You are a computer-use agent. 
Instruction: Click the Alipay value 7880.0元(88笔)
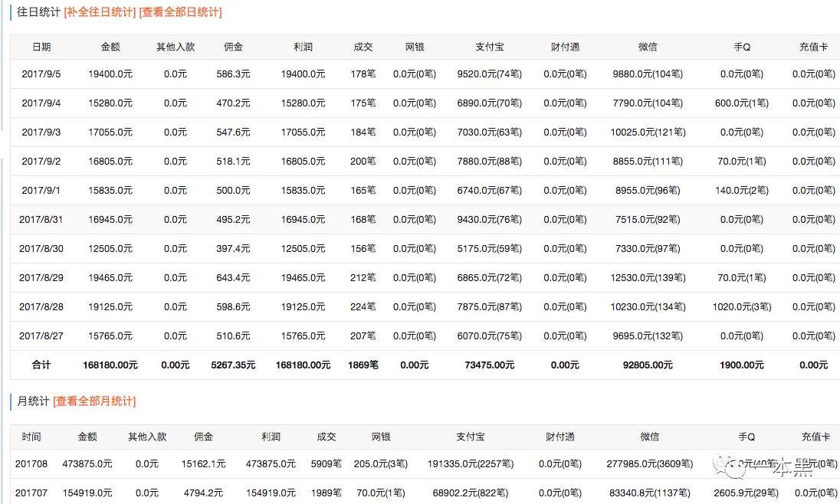pyautogui.click(x=489, y=161)
